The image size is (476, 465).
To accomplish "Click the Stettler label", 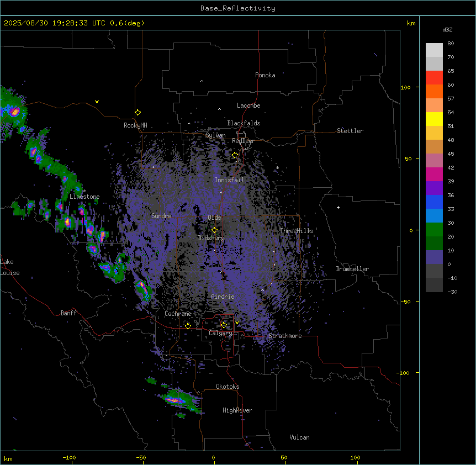I will (x=350, y=131).
